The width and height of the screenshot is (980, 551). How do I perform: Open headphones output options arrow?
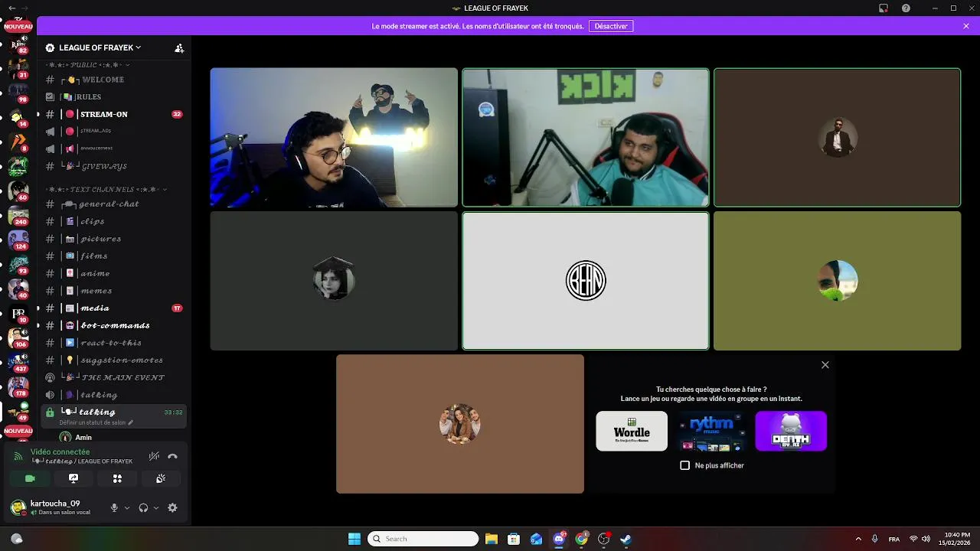(x=156, y=507)
